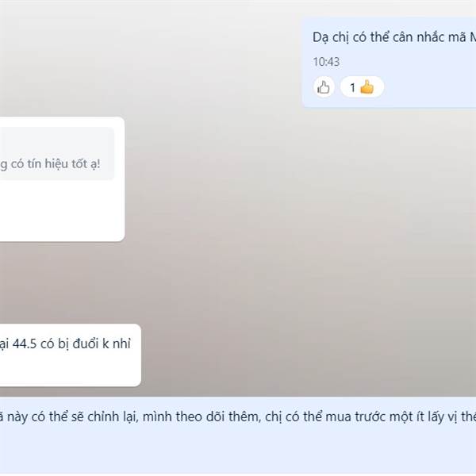The width and height of the screenshot is (476, 476).
Task: Click blue bubble space right of the reactions
Action: [429, 87]
